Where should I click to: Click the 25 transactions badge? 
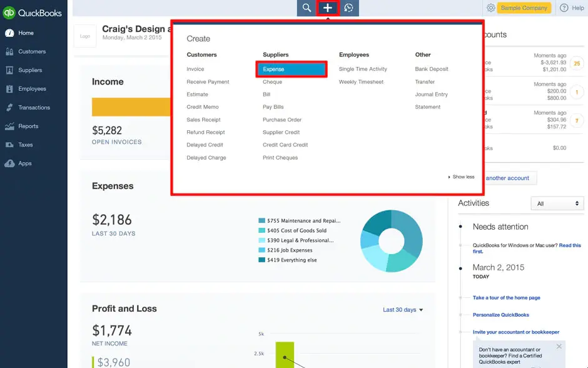coord(576,64)
